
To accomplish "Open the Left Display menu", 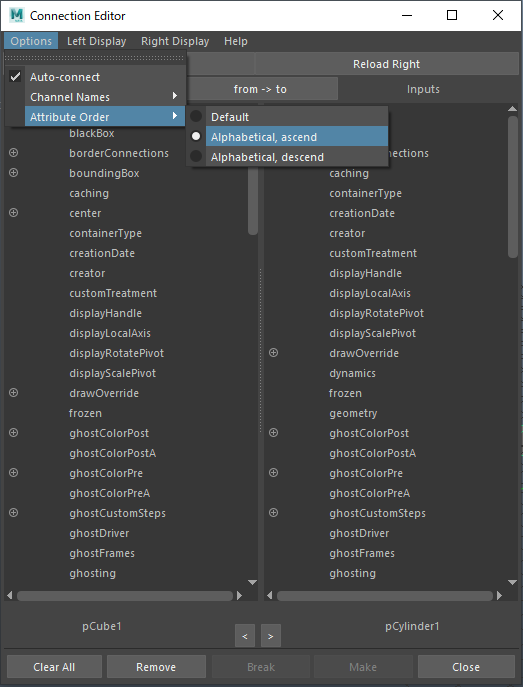I will pos(96,41).
